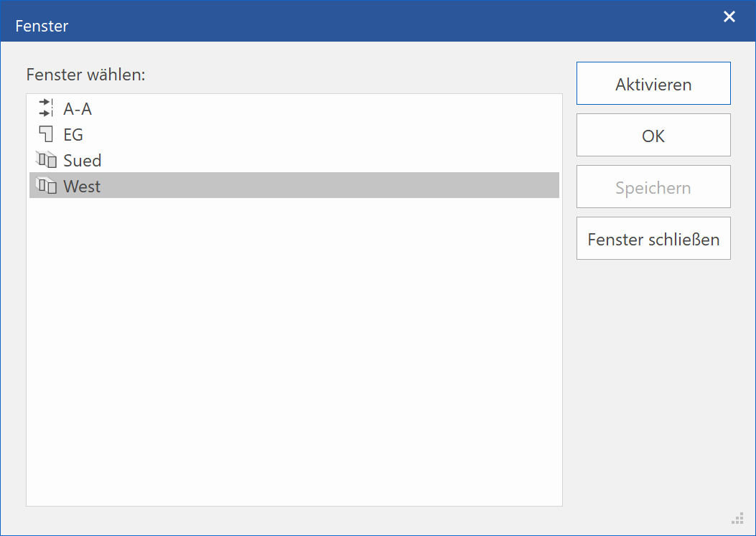Pick the Sued entry name
756x536 pixels.
coord(82,161)
